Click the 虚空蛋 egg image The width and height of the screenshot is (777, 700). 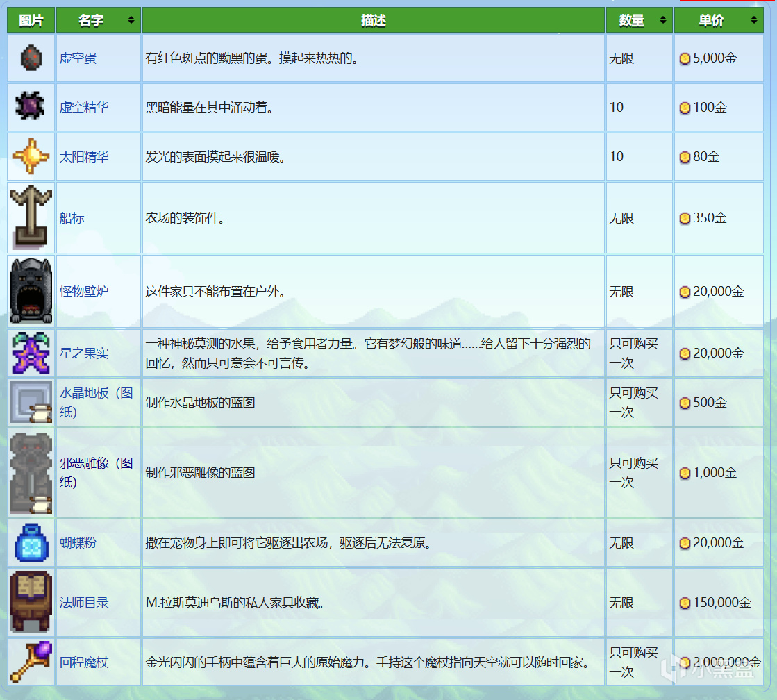click(31, 58)
